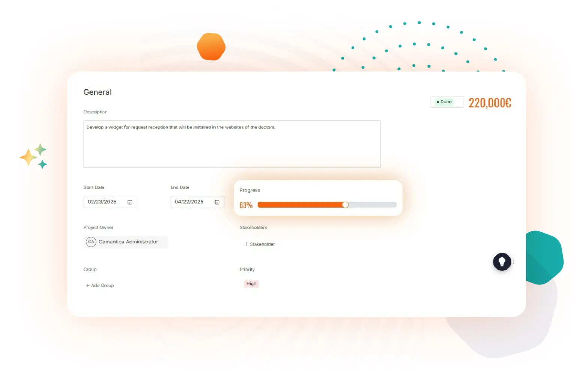Open the Start Date calendar picker icon
This screenshot has height=383, width=588.
coord(130,202)
